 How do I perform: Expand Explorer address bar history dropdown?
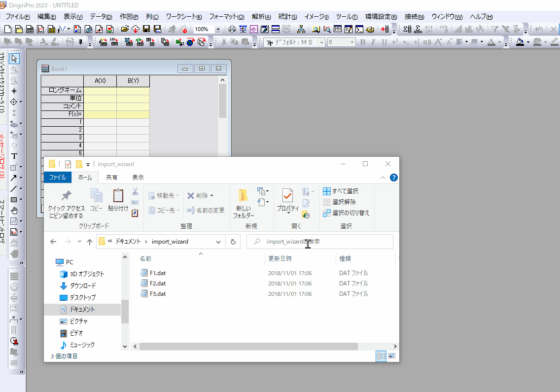(x=218, y=242)
